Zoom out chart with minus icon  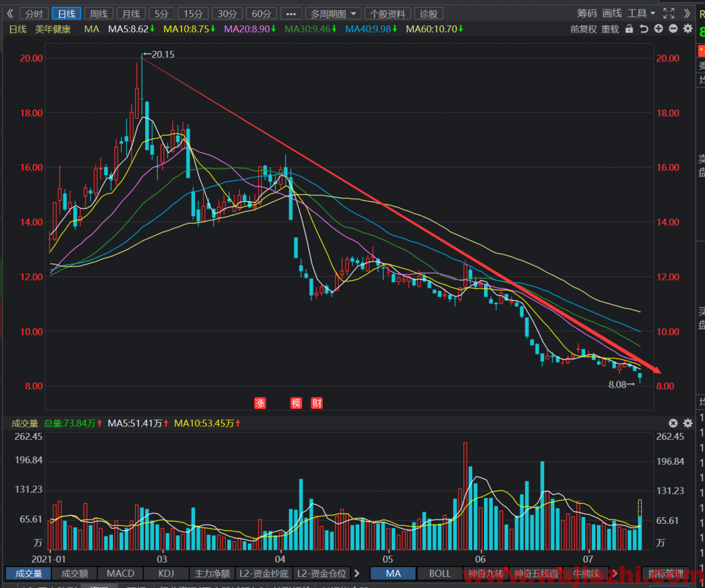673,29
